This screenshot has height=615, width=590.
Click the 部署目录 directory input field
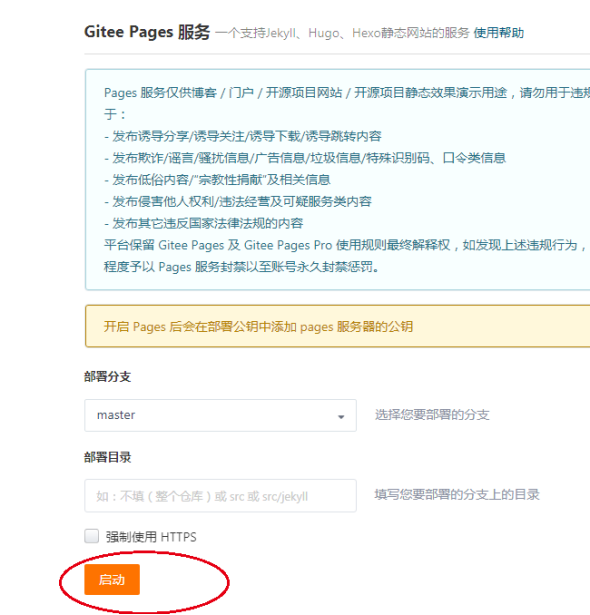coord(220,496)
